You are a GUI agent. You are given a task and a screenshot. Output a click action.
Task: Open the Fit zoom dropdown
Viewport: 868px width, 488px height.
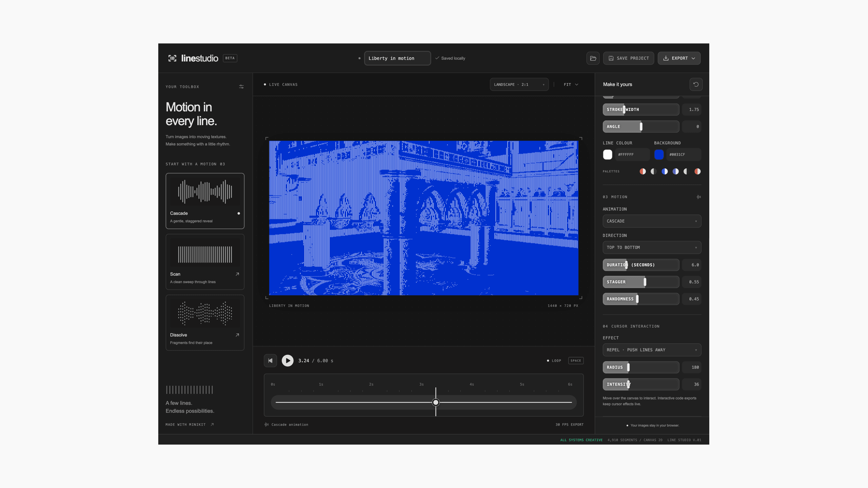(571, 84)
